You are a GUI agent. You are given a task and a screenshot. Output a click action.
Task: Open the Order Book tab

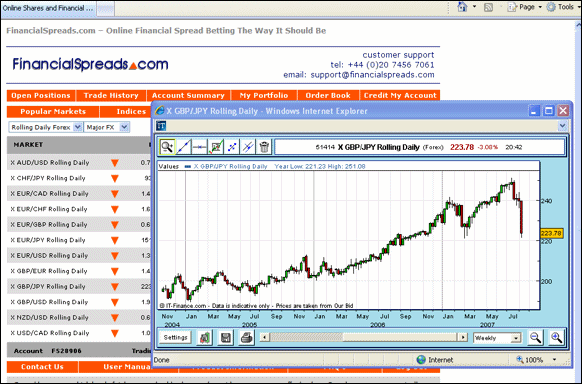(x=328, y=95)
